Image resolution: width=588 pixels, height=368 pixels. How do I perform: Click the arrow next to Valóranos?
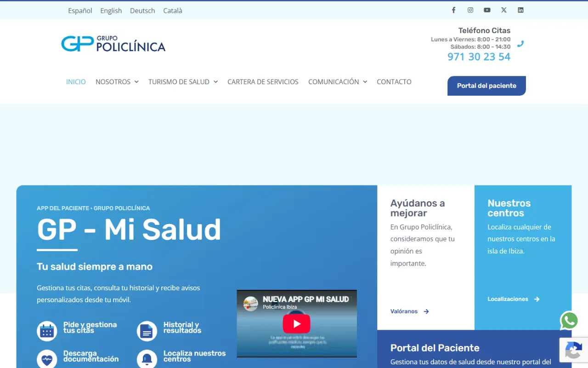coord(426,311)
